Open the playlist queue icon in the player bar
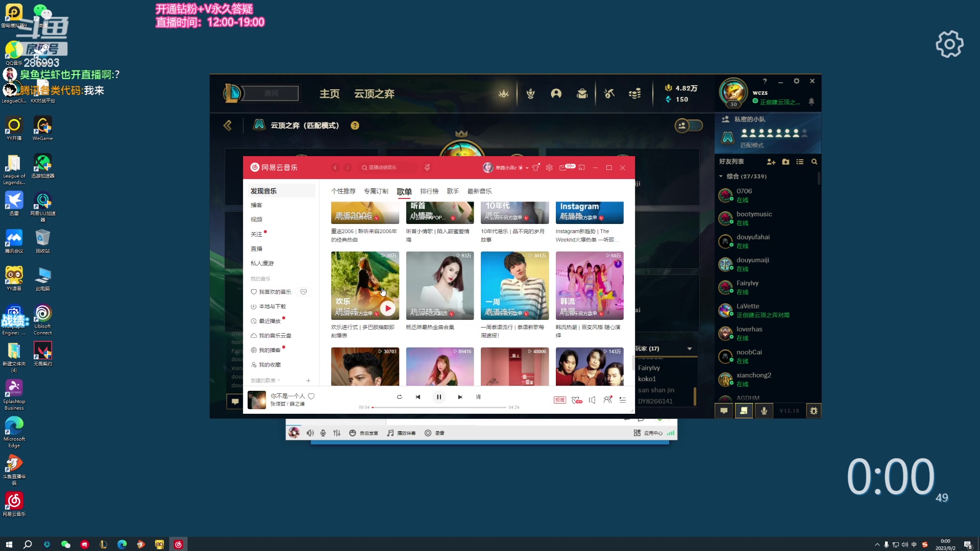980x551 pixels. tap(623, 400)
